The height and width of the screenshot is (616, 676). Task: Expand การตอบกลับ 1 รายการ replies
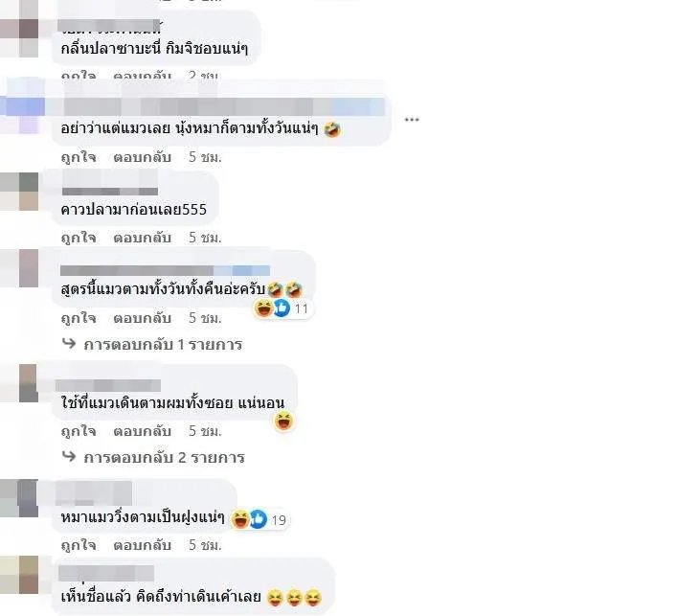[x=163, y=345]
